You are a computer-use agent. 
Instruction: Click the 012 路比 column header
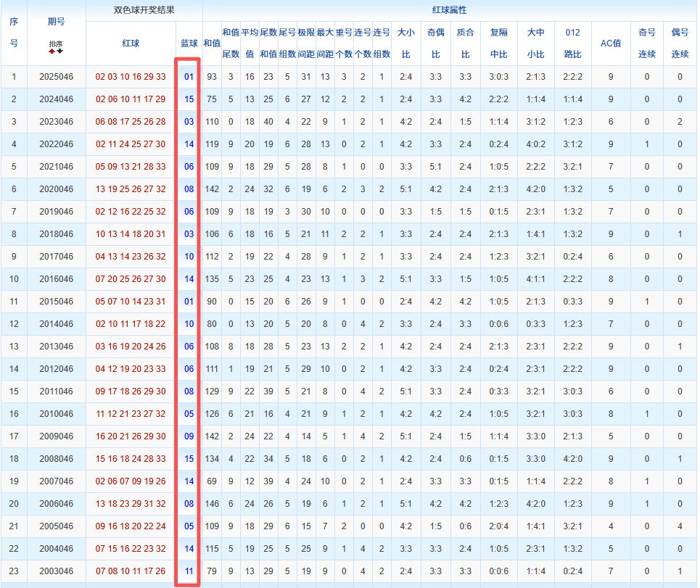click(x=572, y=44)
